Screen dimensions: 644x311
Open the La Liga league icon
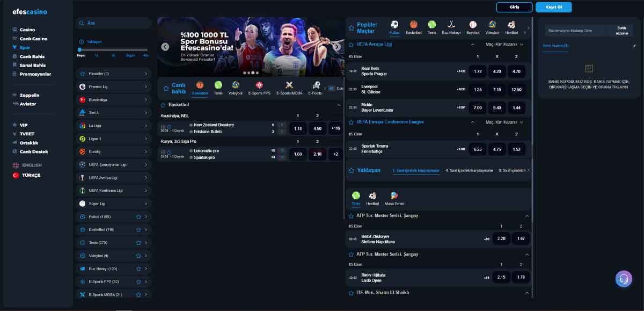coord(83,126)
